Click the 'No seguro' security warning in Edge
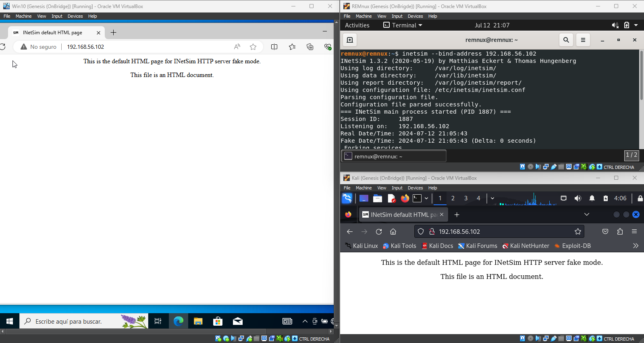 coord(39,47)
